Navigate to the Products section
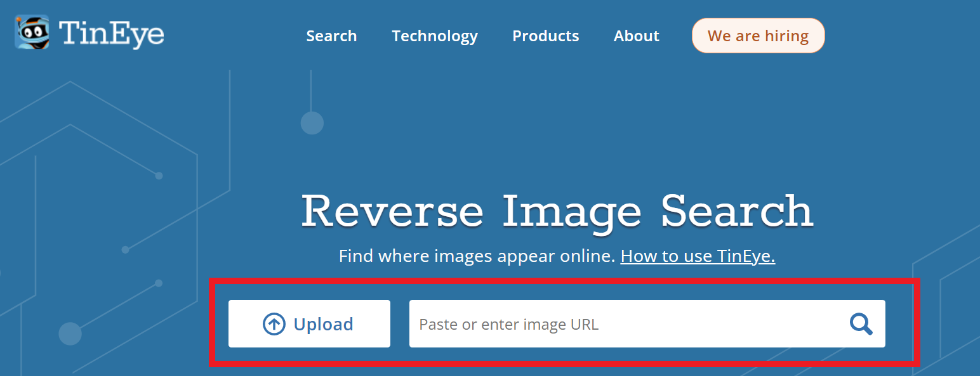 (x=545, y=36)
